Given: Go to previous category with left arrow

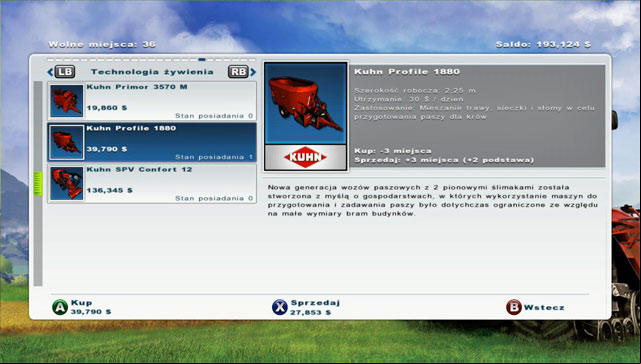Looking at the screenshot, I should point(50,72).
